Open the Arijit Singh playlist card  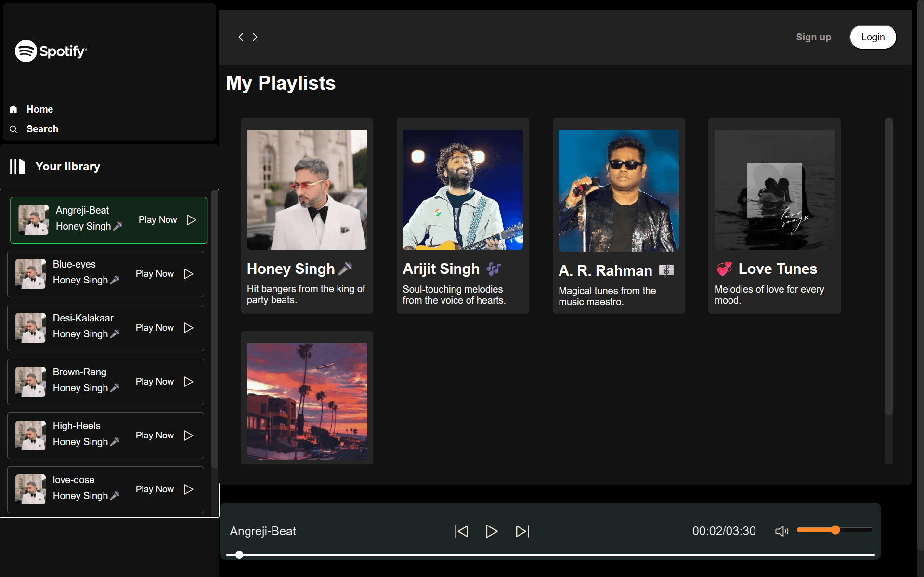[462, 215]
